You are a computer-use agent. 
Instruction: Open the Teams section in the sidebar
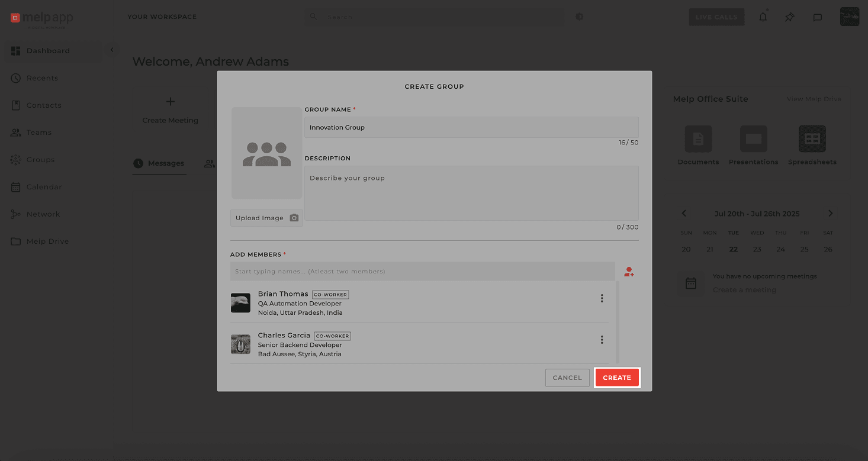pyautogui.click(x=38, y=132)
